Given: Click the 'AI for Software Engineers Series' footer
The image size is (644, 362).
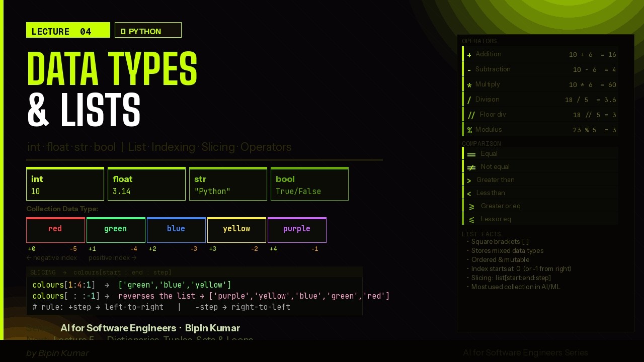Looking at the screenshot, I should click(525, 353).
